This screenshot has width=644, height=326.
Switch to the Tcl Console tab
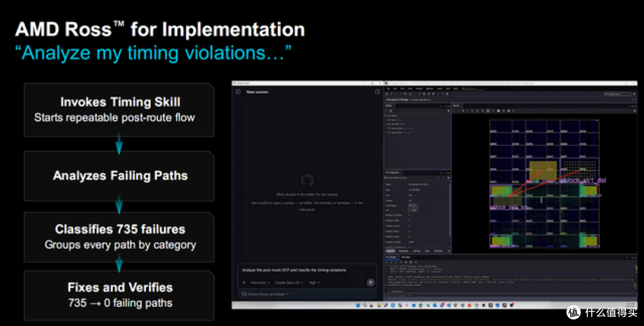pyautogui.click(x=391, y=257)
